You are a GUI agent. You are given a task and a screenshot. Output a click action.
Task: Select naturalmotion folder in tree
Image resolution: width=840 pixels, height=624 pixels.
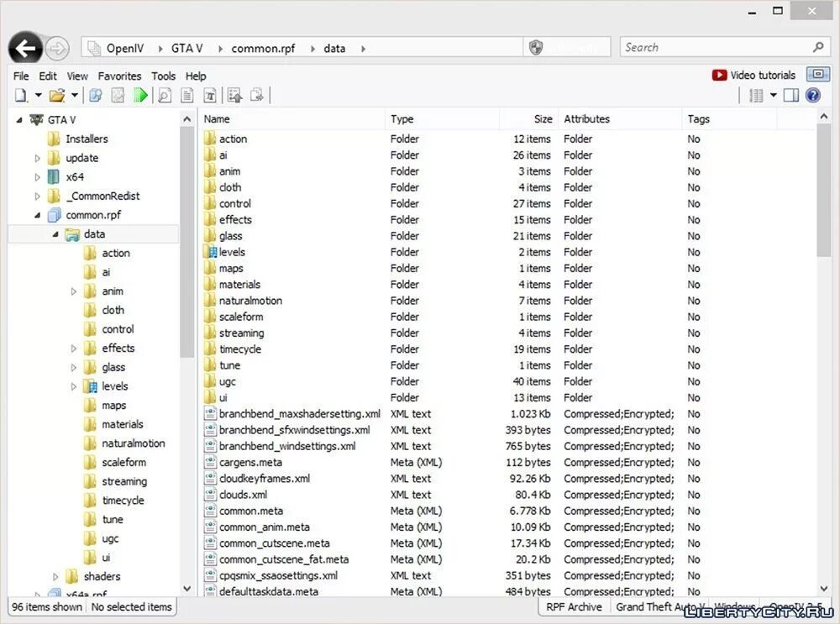134,443
